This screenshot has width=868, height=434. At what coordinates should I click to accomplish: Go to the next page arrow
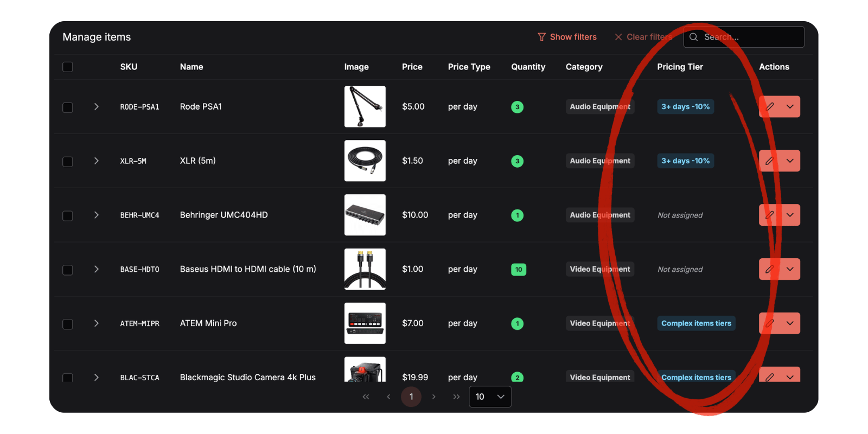[433, 397]
